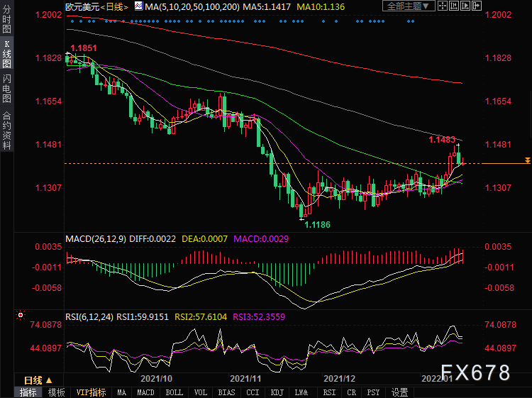Open VIP指标 tab

coord(91,392)
